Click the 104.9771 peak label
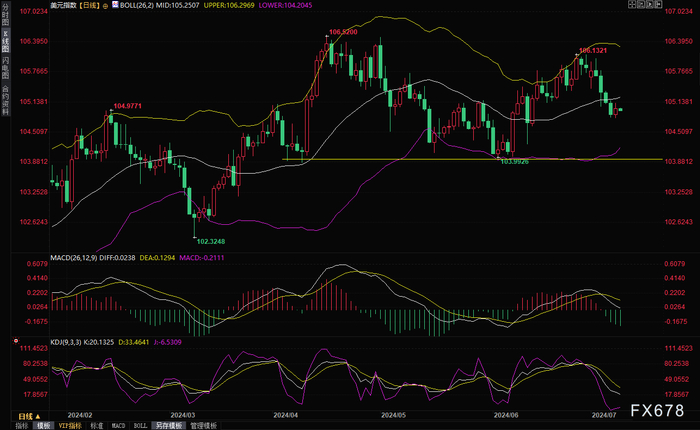This screenshot has width=700, height=430. click(127, 106)
